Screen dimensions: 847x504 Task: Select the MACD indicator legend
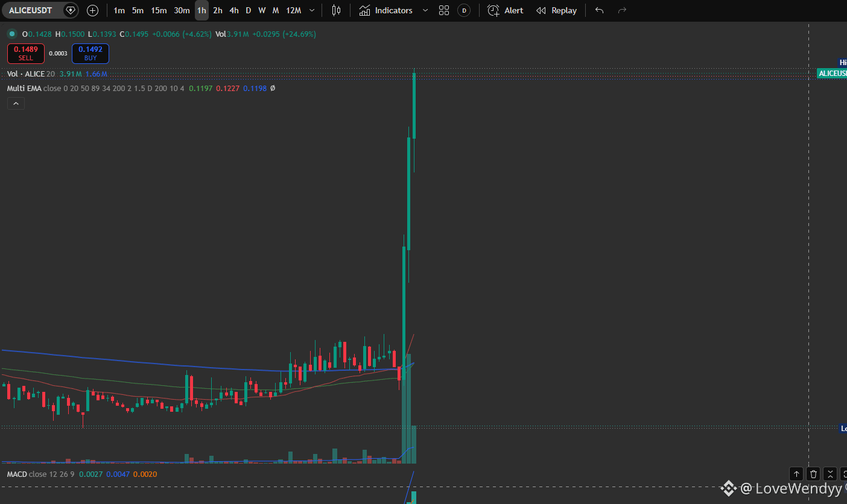pos(17,474)
